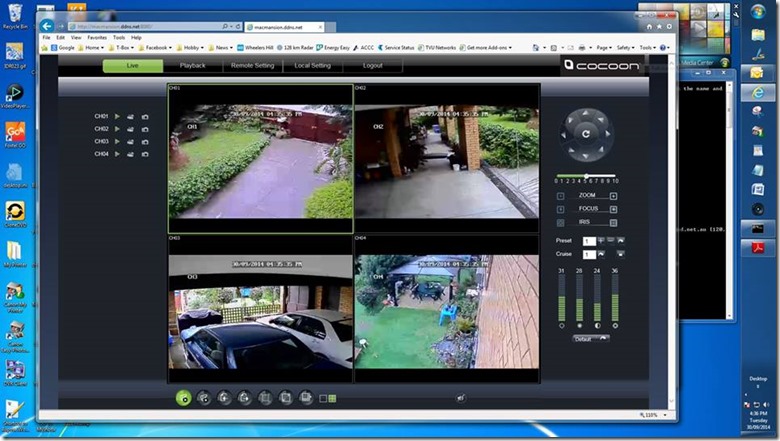Click the zoom plus button
The width and height of the screenshot is (780, 441).
point(614,195)
